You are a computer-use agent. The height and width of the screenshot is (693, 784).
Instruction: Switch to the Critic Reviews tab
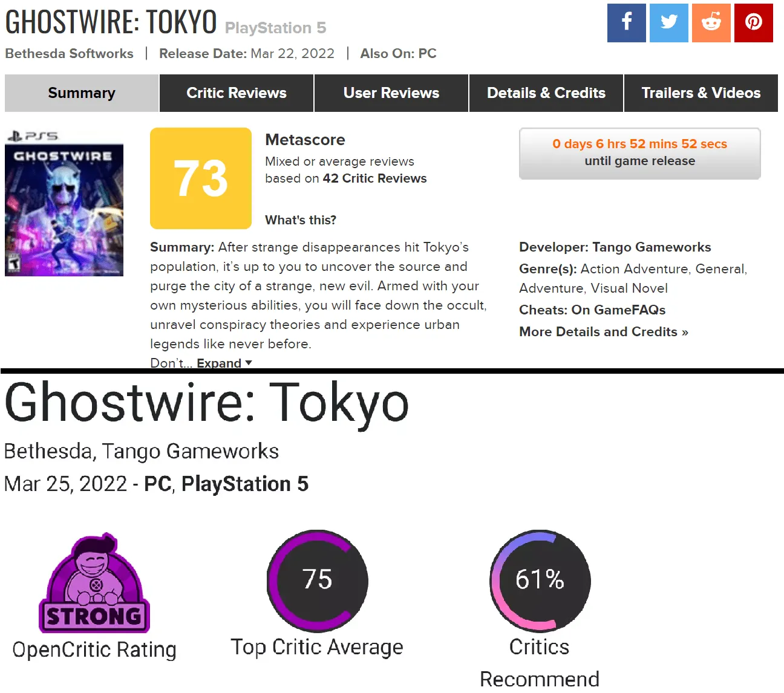(x=237, y=93)
